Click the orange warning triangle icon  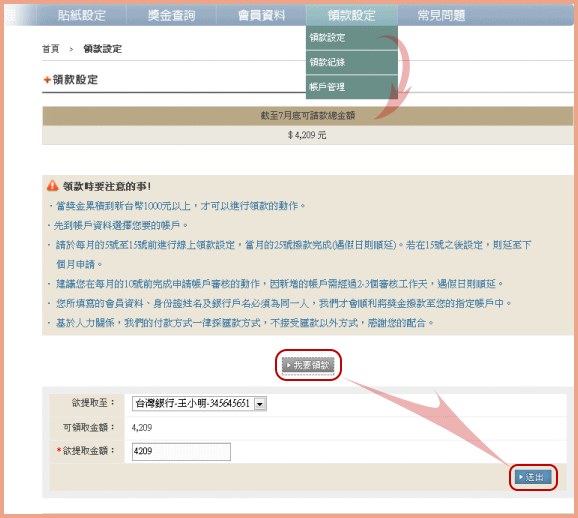(x=52, y=185)
